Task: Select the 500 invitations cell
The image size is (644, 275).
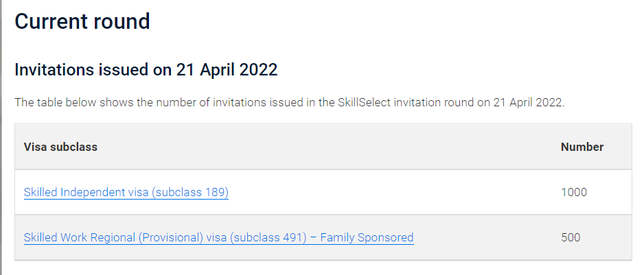Action: [x=571, y=237]
